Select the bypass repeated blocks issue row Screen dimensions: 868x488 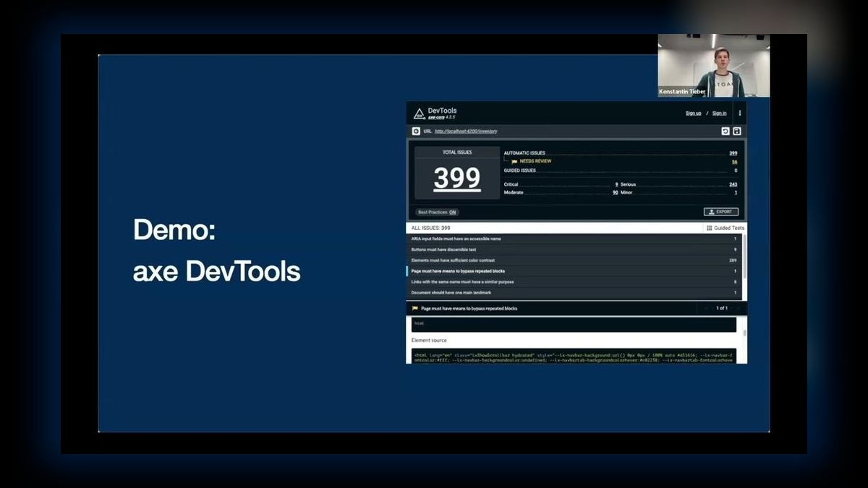click(574, 271)
